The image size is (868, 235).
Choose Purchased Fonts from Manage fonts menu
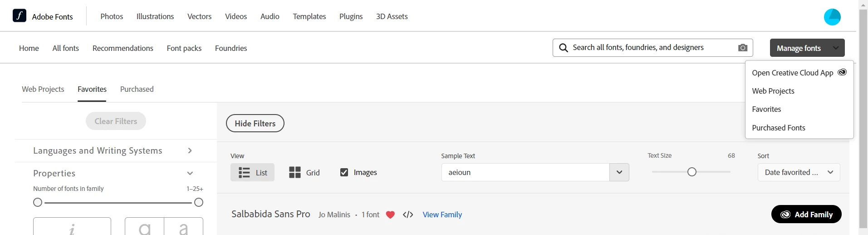779,128
